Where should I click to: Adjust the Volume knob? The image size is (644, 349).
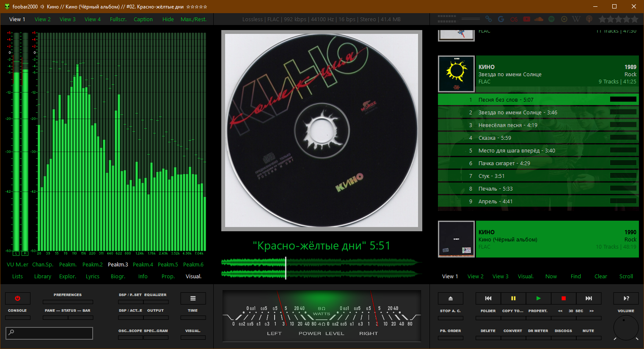click(x=626, y=328)
